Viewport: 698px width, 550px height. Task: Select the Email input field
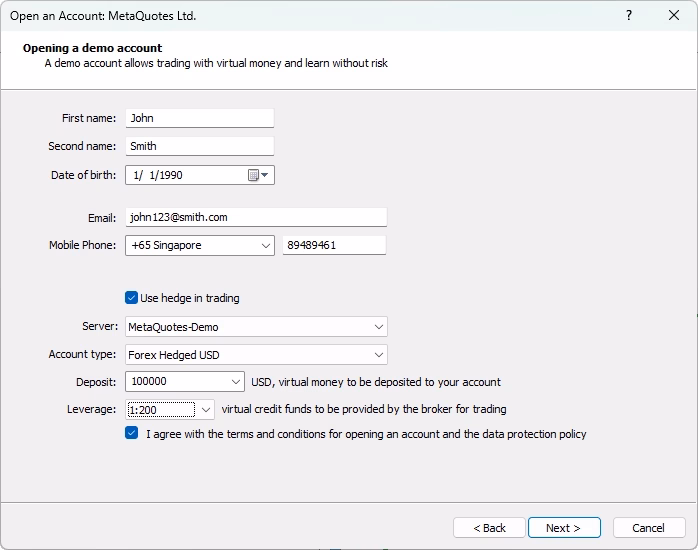pyautogui.click(x=256, y=217)
